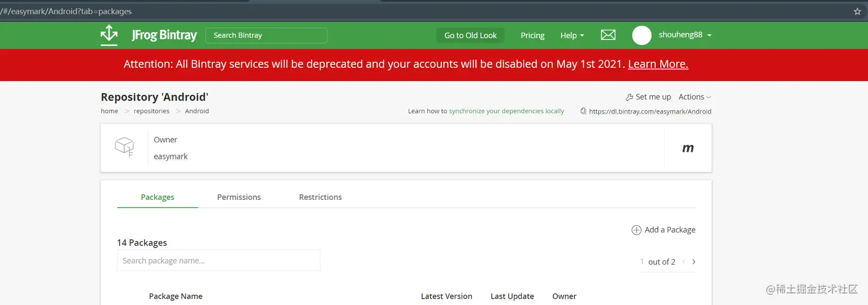Sort by Last Update column header

pos(512,296)
